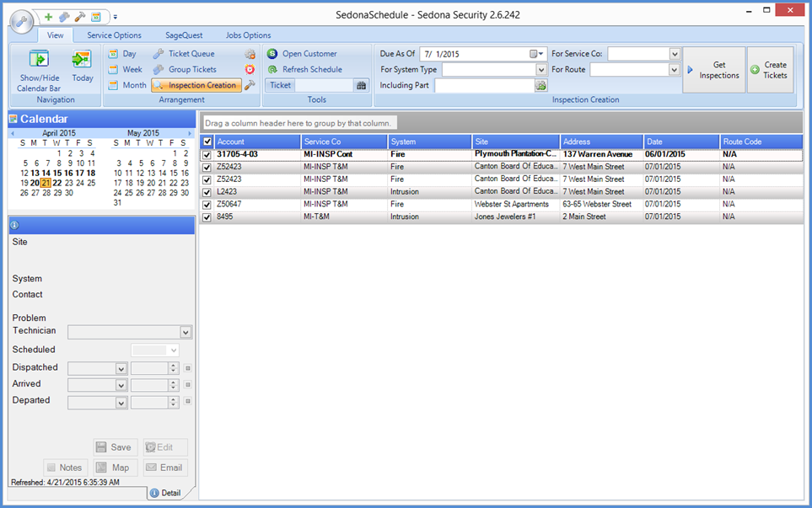Toggle the select-all checkbox in grid header
Viewport: 812px width, 508px height.
[x=207, y=142]
